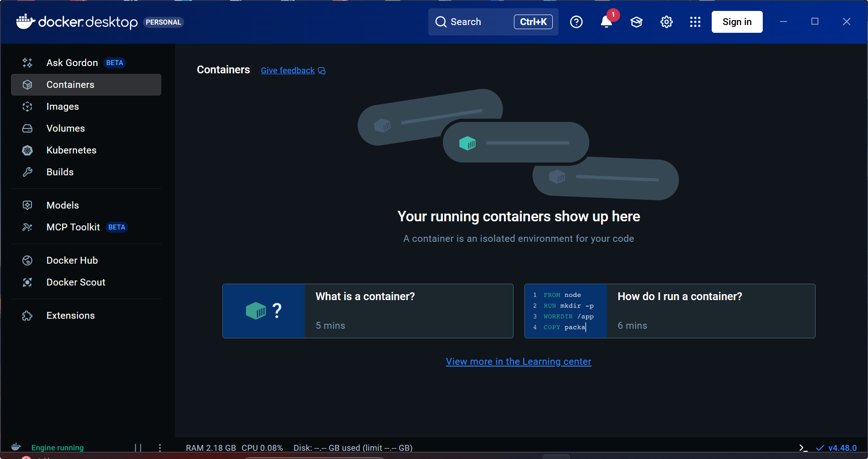Open Kubernetes section

[86, 150]
